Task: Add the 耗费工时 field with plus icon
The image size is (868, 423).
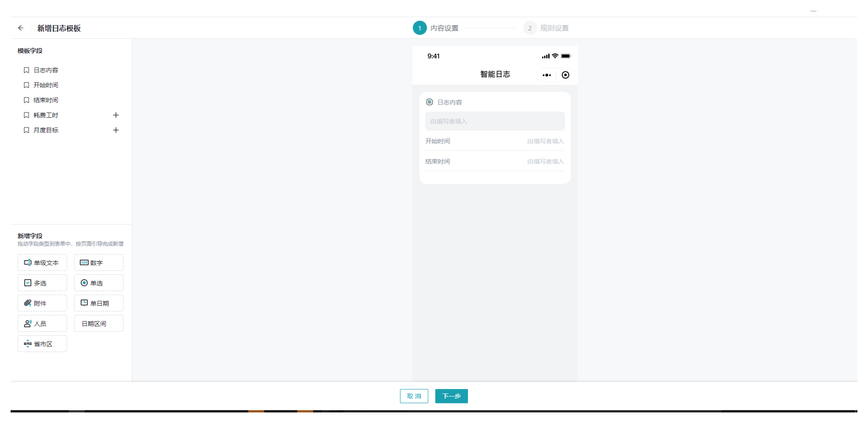Action: click(x=116, y=115)
